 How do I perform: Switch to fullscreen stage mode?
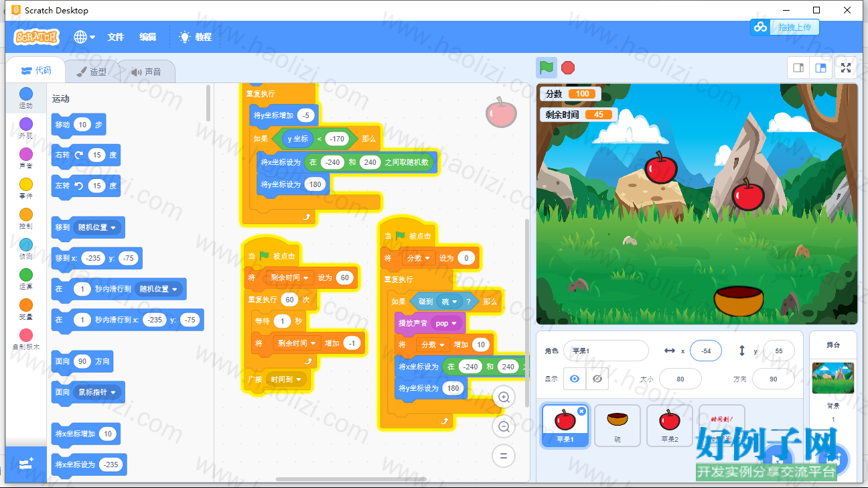[x=846, y=68]
